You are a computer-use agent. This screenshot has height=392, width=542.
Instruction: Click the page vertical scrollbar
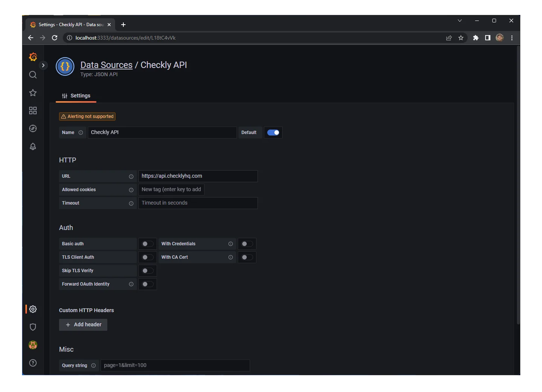coord(518,185)
